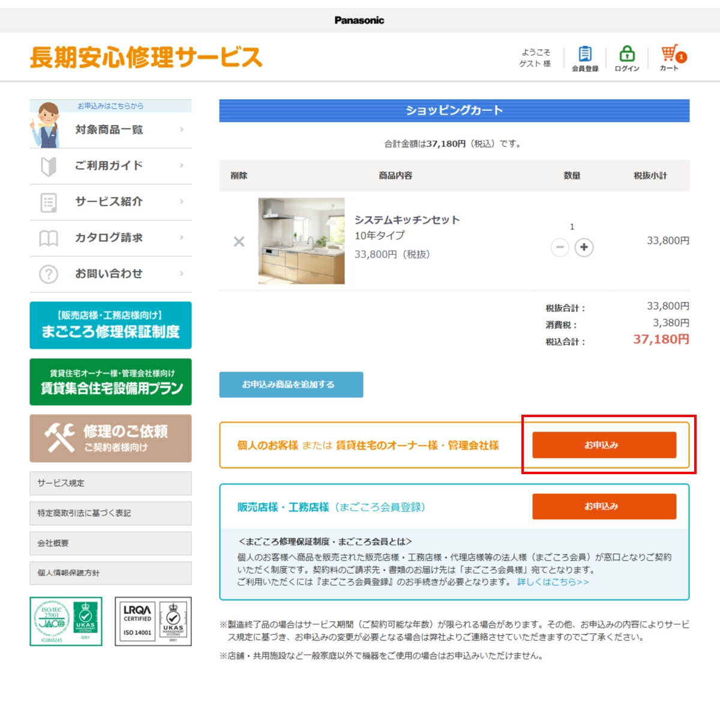The image size is (720, 728).
Task: Click the LRQA ISO 14001 certification badge
Action: tap(153, 621)
